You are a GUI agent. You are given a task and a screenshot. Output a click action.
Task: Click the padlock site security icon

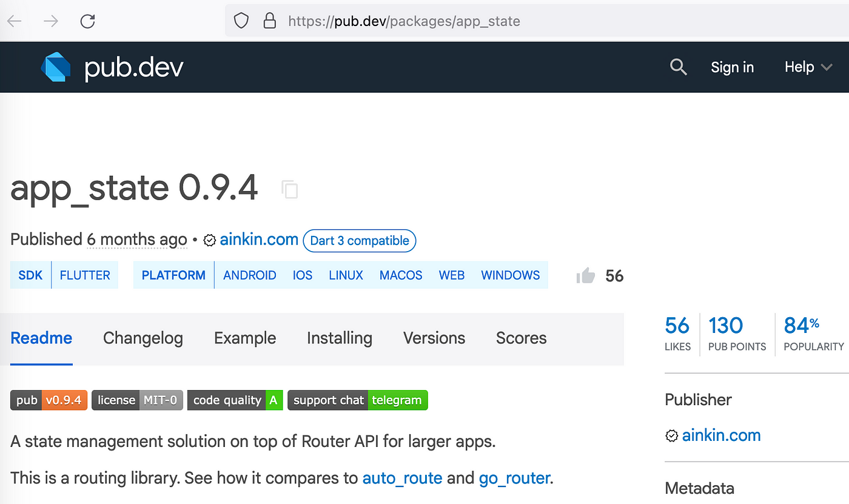[x=270, y=21]
